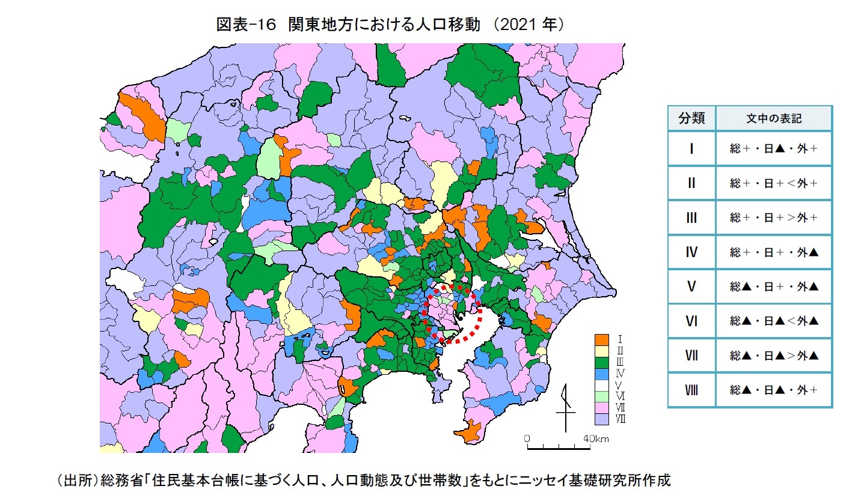This screenshot has height=504, width=864.
Task: Click the Ⅷ cell in the classification table
Action: (x=691, y=390)
